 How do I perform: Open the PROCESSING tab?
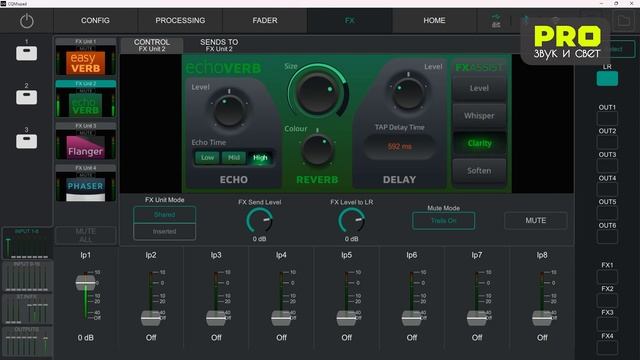click(x=180, y=20)
